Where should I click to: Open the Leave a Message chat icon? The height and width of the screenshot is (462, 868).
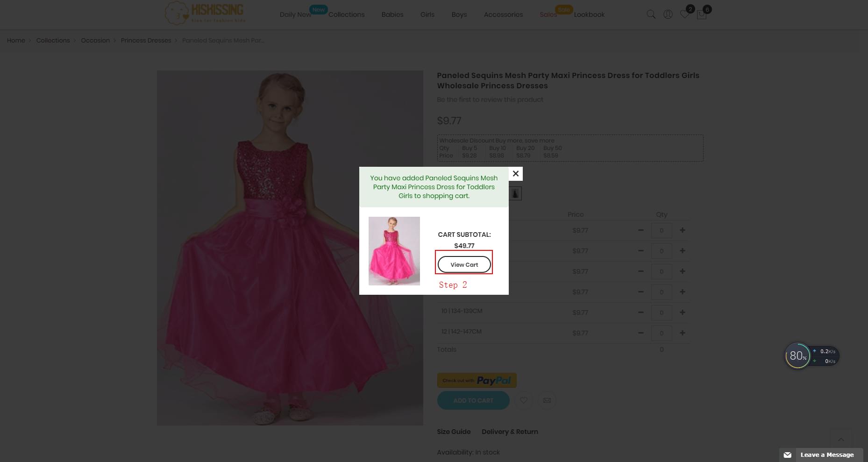point(788,455)
